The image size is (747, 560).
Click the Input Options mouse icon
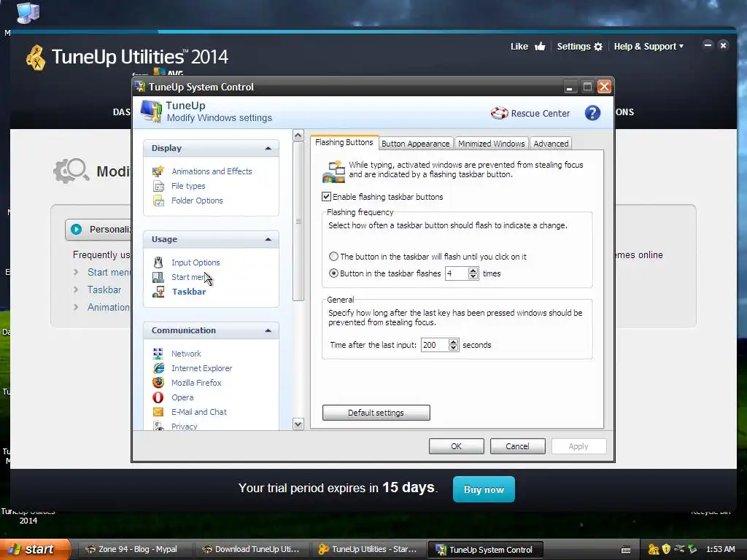click(x=158, y=262)
